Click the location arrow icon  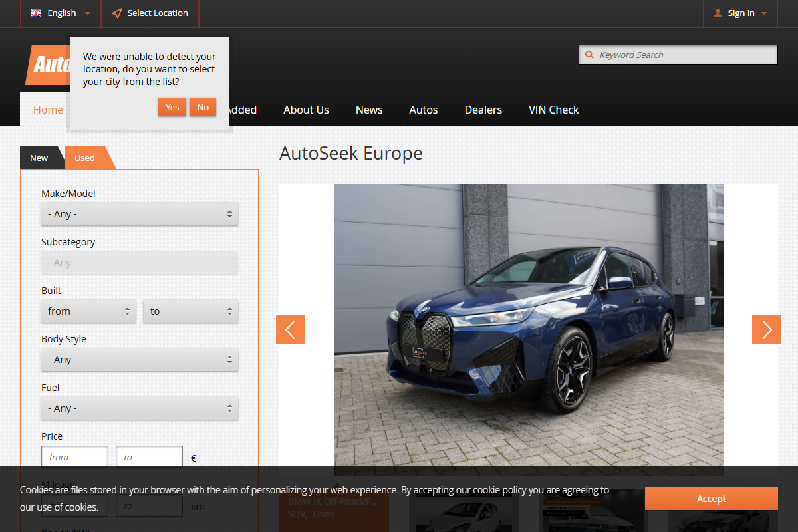(x=117, y=13)
